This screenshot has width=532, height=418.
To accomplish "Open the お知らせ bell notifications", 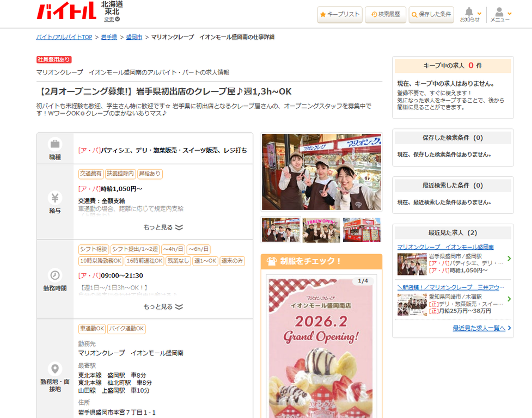I will click(x=470, y=15).
